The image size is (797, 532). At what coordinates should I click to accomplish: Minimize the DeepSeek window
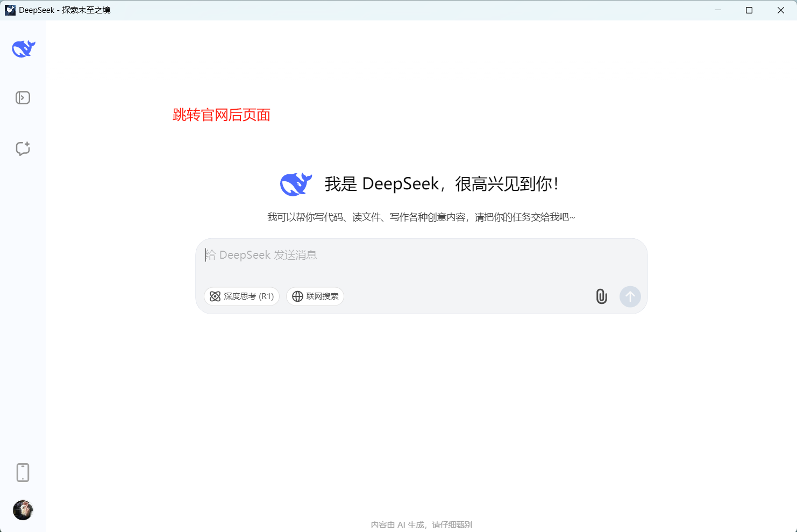pos(718,10)
